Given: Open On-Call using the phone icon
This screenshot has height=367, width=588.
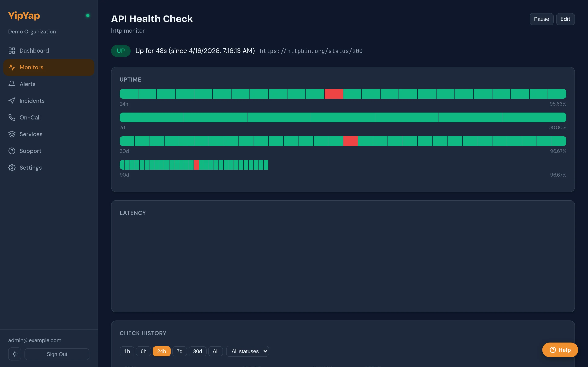Looking at the screenshot, I should (12, 117).
